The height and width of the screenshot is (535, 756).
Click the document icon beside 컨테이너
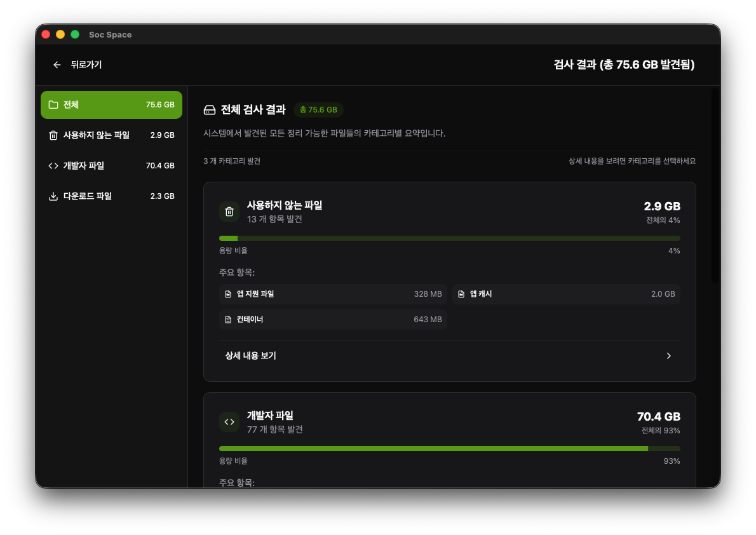pyautogui.click(x=228, y=319)
